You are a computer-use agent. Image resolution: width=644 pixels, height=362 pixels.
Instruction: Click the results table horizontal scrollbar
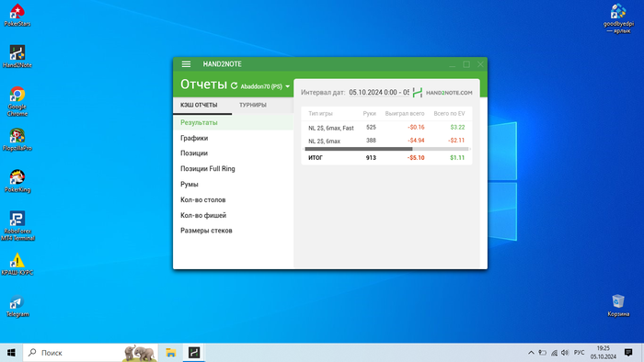tap(386, 149)
